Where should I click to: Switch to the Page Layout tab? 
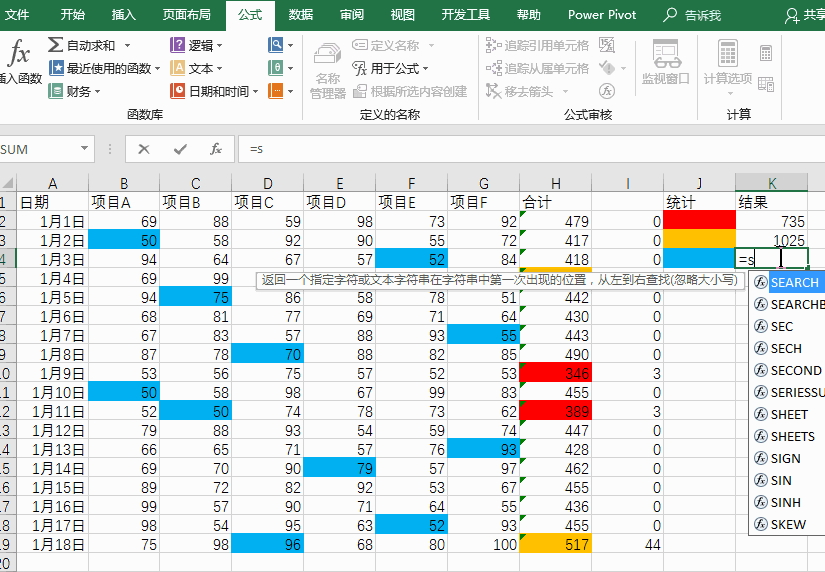pyautogui.click(x=187, y=15)
